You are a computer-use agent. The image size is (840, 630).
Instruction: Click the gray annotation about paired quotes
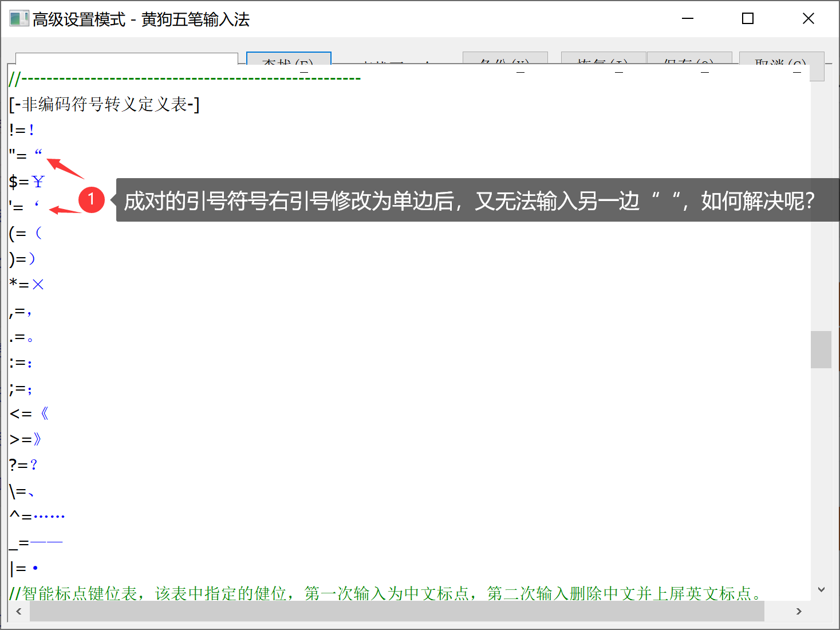(x=470, y=200)
